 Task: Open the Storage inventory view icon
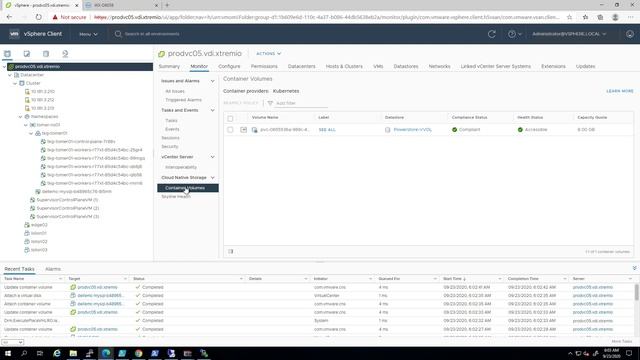[x=46, y=53]
